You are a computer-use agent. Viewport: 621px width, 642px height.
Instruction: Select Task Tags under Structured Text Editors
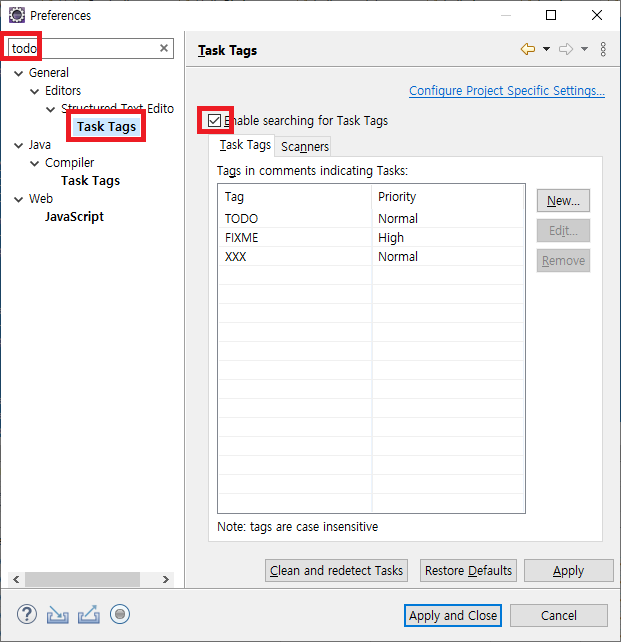(x=106, y=127)
